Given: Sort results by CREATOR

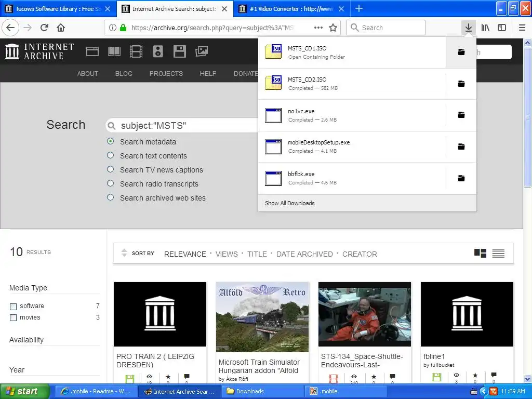Looking at the screenshot, I should [x=360, y=254].
